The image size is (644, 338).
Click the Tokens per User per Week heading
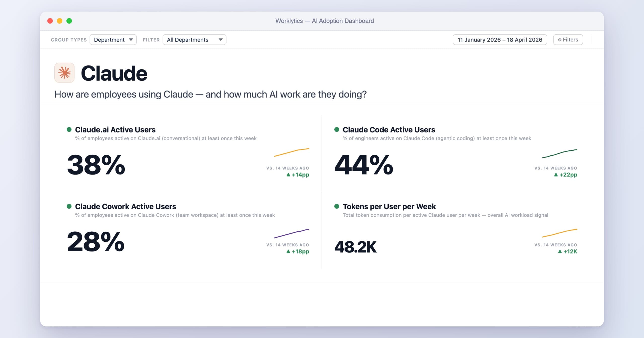pos(389,206)
